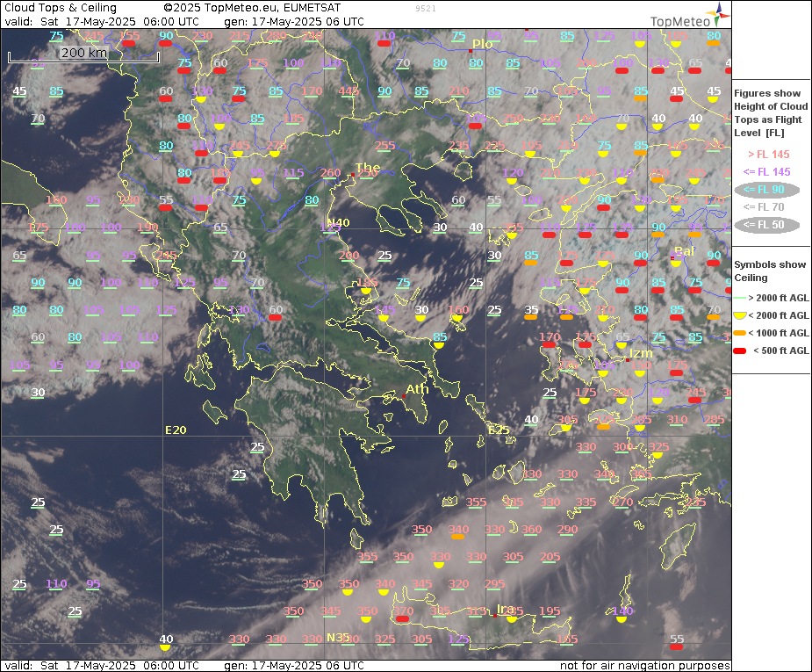Screen dimensions: 812x672
Task: Click the green line ceiling symbol in legend
Action: pyautogui.click(x=739, y=298)
